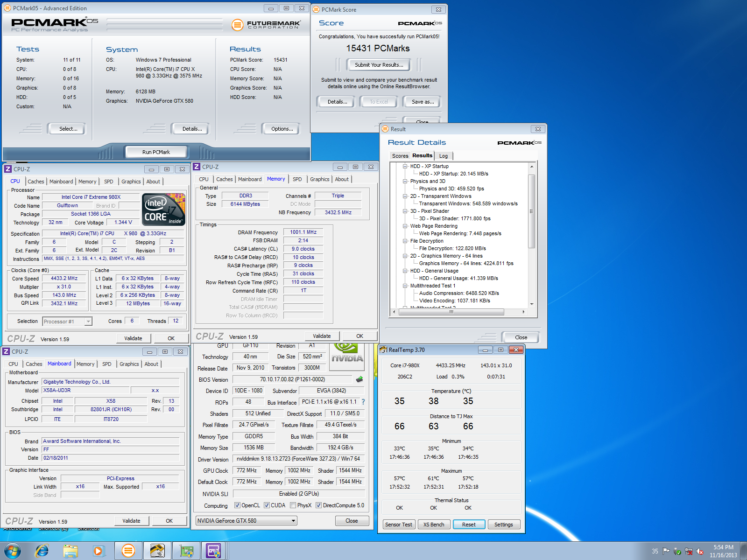Click Sensor Test in RealTemp
This screenshot has width=747, height=560.
[x=399, y=525]
